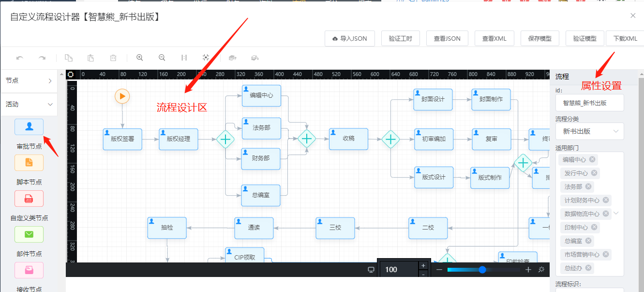Click the monitor icon in the bottom bar
Viewport: 644px width, 292px height.
point(371,270)
